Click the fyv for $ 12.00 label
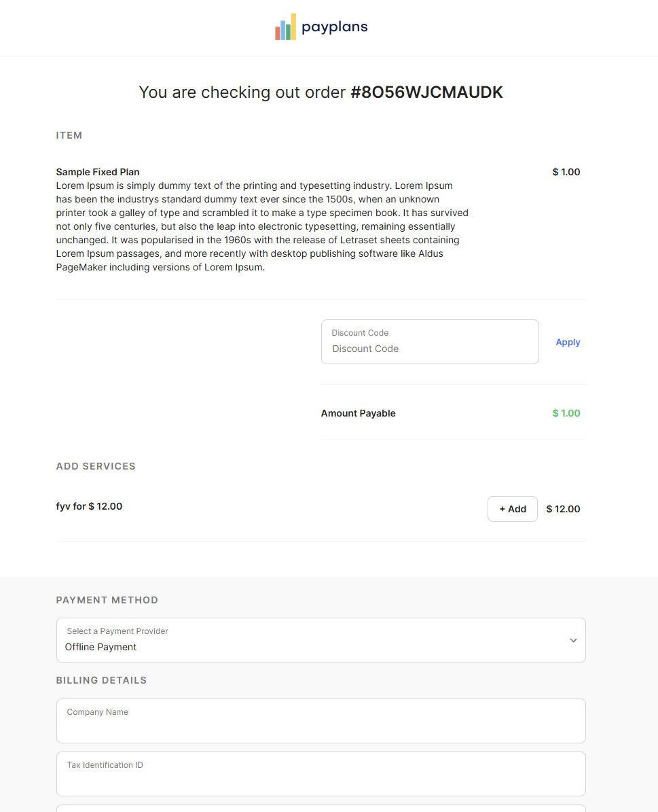658x812 pixels. point(89,506)
